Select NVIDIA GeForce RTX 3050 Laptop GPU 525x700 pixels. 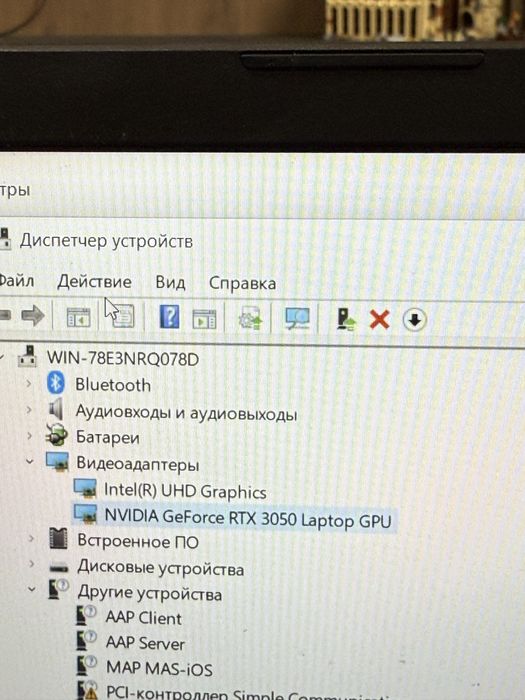248,518
